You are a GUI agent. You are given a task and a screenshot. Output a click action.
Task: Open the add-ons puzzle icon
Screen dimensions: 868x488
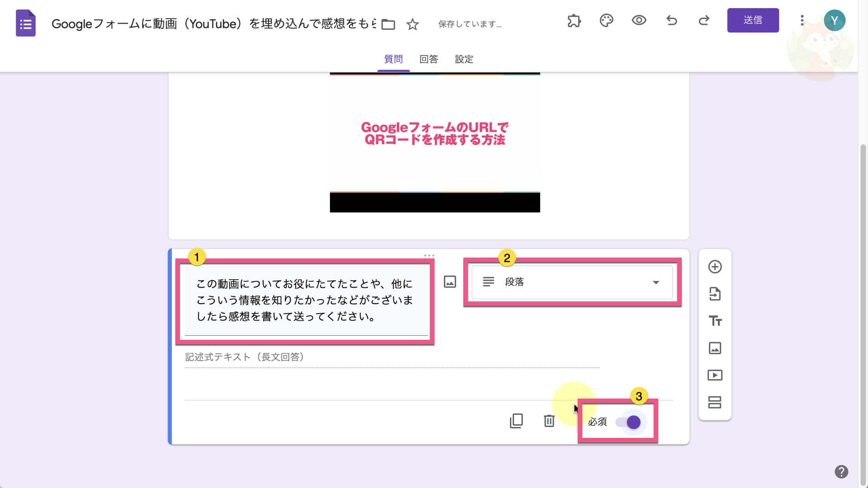click(x=574, y=21)
